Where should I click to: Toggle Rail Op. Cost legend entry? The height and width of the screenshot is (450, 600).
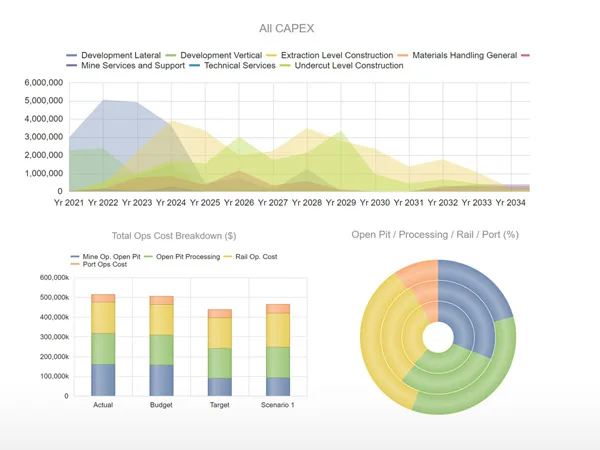[x=251, y=256]
